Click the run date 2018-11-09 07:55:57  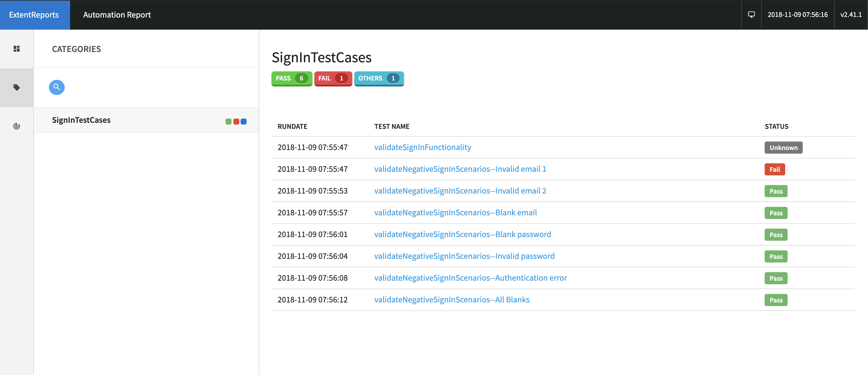tap(313, 213)
